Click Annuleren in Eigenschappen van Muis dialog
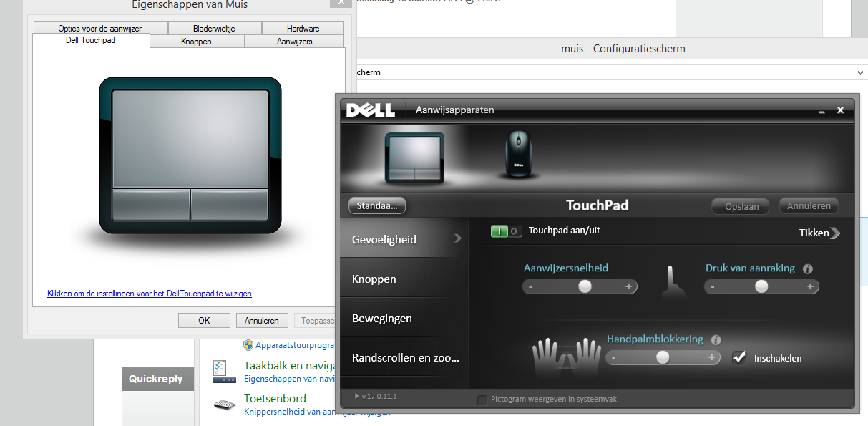This screenshot has height=426, width=868. 261,320
